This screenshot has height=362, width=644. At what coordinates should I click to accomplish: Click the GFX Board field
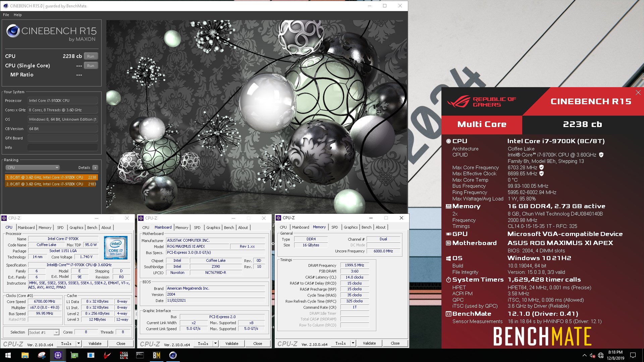63,138
